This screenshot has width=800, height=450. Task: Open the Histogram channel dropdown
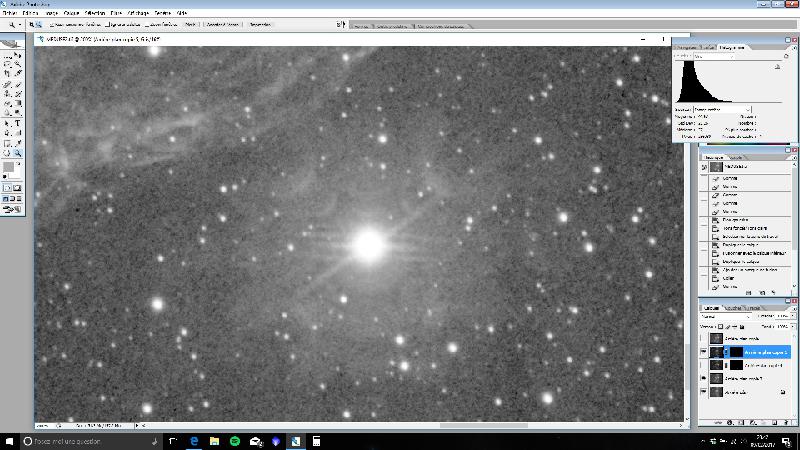click(x=714, y=56)
